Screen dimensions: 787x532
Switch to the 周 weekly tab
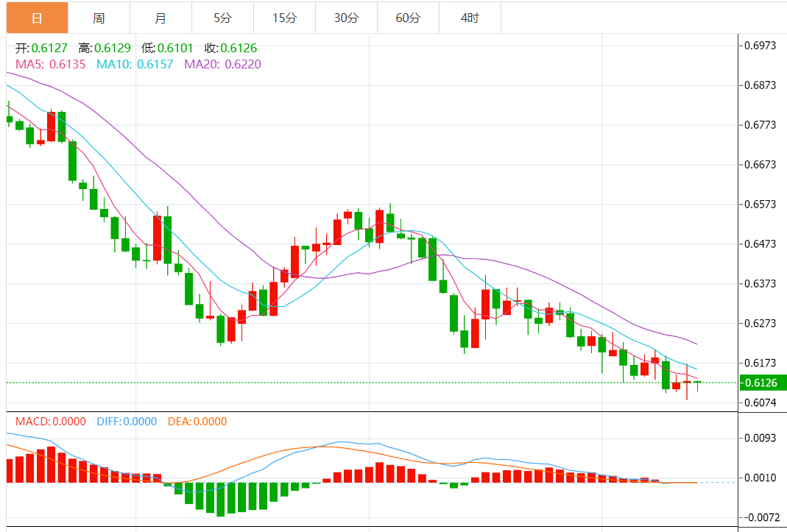(99, 18)
